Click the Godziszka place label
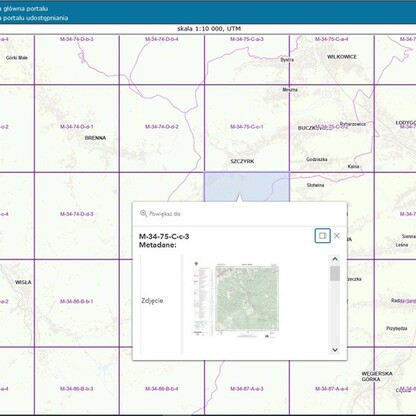Screen dimensions: 416x416 pos(317,159)
